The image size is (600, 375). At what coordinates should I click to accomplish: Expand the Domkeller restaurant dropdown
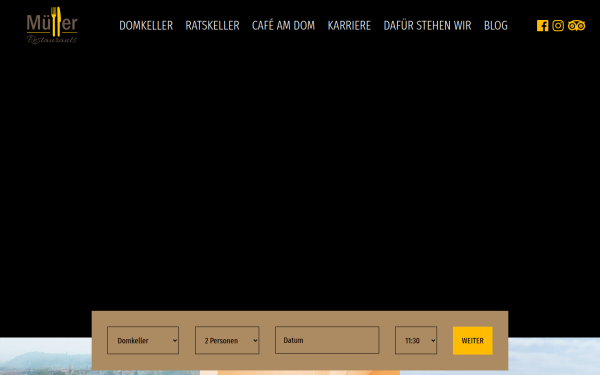143,340
